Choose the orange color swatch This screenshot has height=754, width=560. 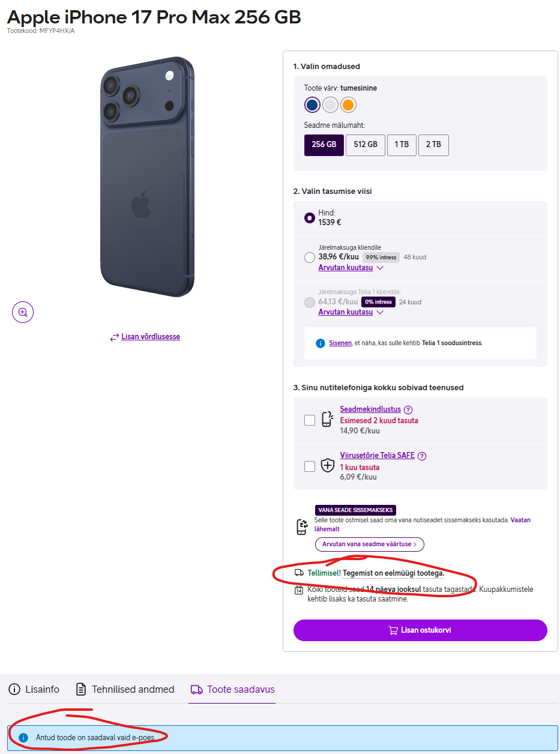[x=348, y=105]
